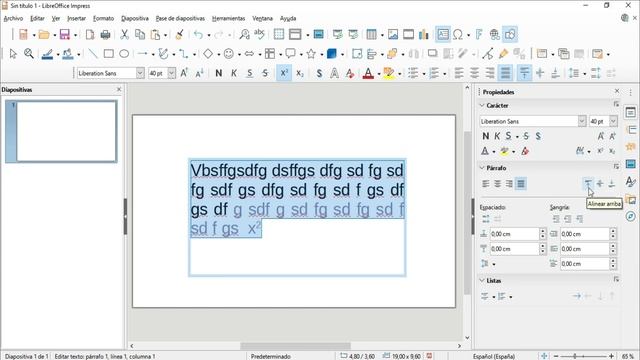Insert a table using toolbar icon
Viewport: 640px width, 360px height.
[371, 35]
